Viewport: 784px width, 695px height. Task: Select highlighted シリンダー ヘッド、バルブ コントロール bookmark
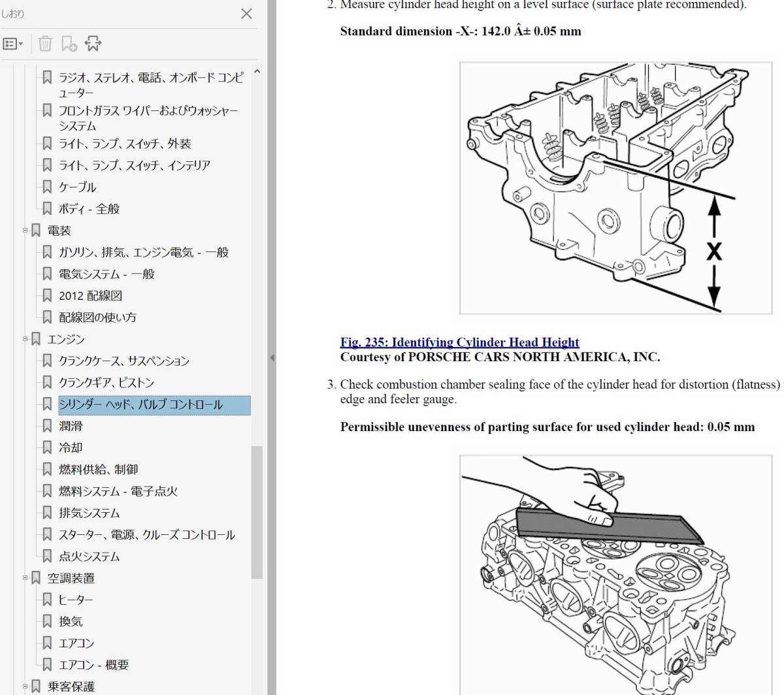(x=154, y=405)
